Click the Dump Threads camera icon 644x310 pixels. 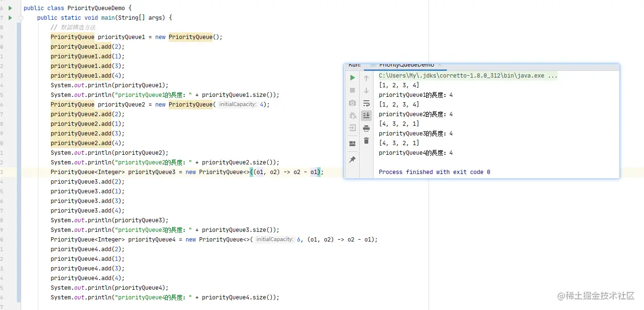click(352, 103)
